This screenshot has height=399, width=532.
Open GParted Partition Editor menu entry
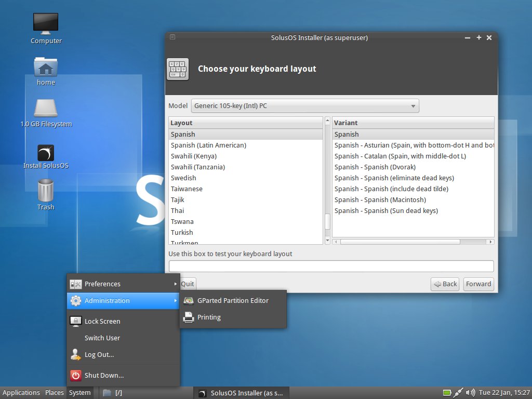point(233,301)
